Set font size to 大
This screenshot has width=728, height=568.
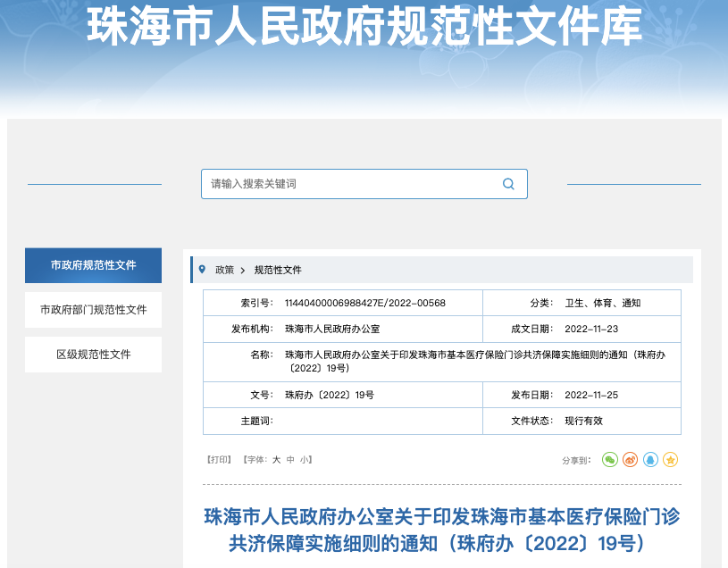point(279,458)
